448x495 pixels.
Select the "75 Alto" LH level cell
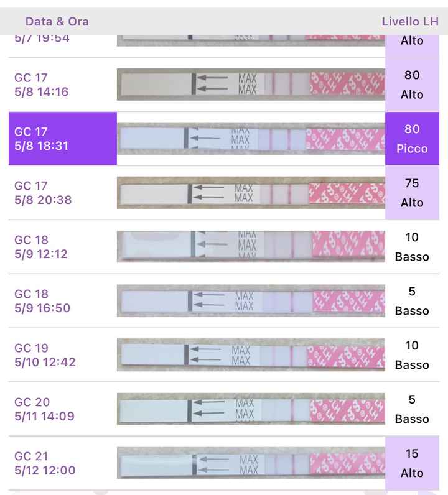[412, 193]
